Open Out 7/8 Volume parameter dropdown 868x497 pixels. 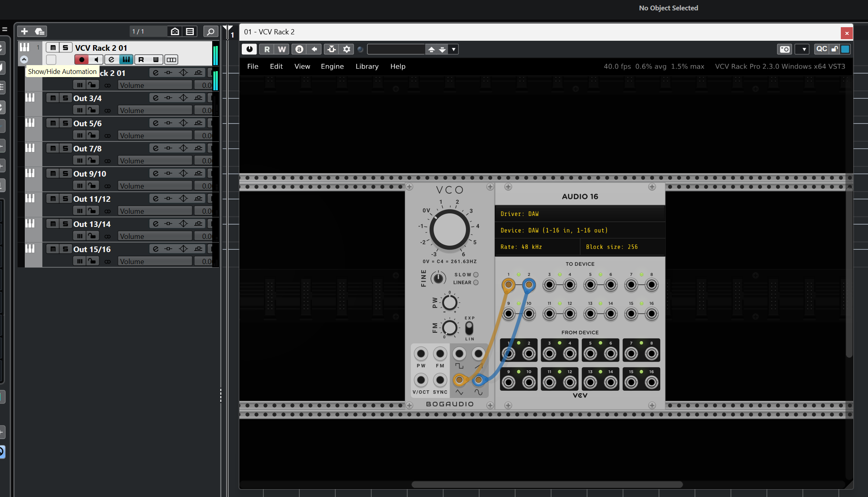tap(155, 161)
